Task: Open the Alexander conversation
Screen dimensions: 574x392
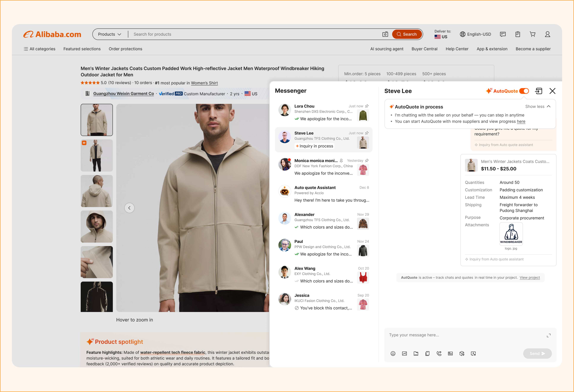Action: 324,221
